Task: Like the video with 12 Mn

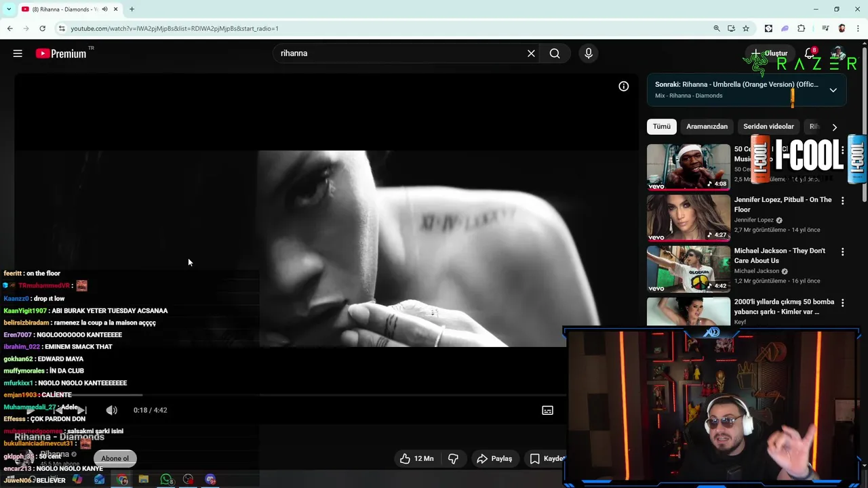Action: [416, 459]
